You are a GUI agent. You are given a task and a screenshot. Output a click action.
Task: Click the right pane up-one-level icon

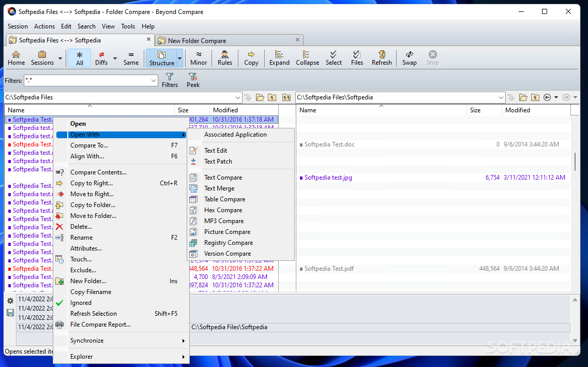(x=535, y=97)
